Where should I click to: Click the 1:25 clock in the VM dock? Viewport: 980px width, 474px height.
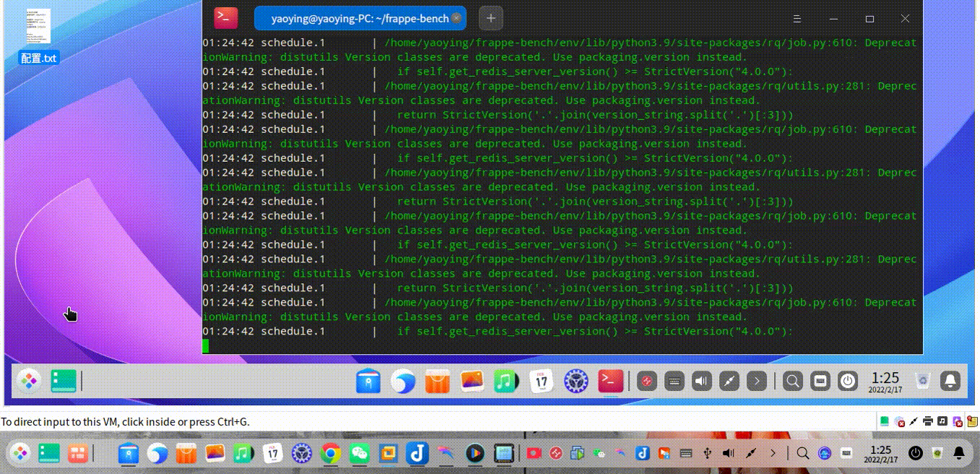tap(885, 381)
